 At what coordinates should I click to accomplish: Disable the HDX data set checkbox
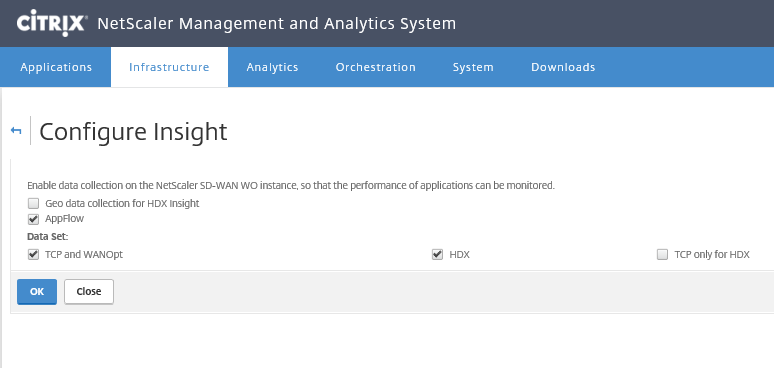coord(437,255)
